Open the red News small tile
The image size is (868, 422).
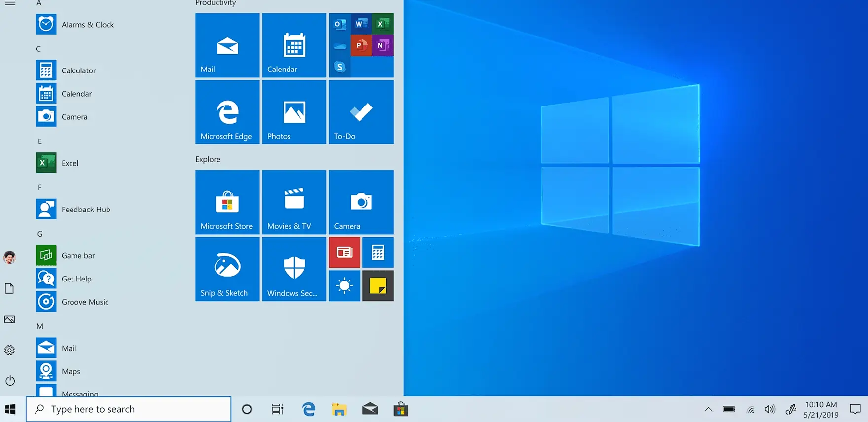click(x=345, y=252)
